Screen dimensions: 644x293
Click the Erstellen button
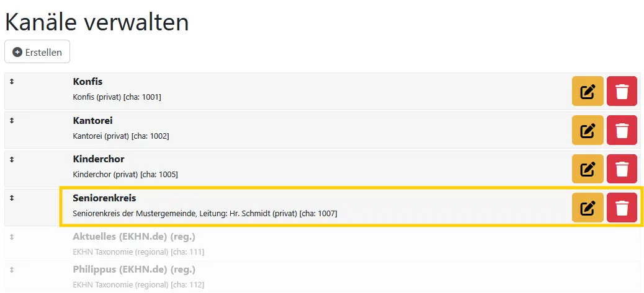[x=37, y=52]
